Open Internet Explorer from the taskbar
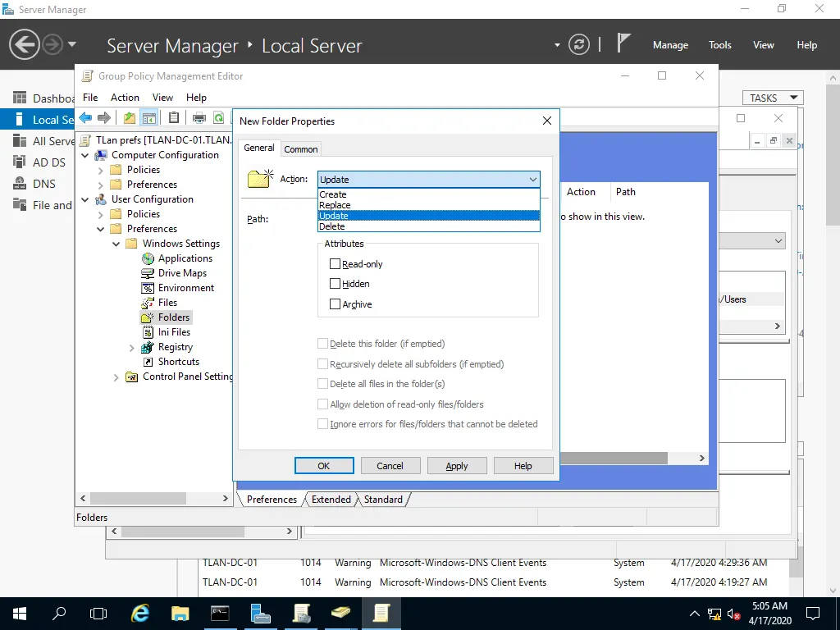 tap(140, 613)
